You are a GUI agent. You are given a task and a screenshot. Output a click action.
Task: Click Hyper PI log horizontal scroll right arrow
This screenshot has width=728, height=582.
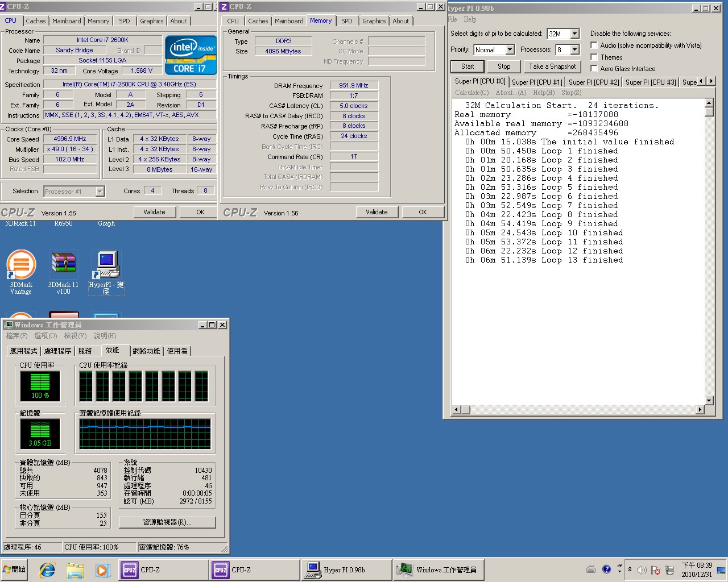700,409
